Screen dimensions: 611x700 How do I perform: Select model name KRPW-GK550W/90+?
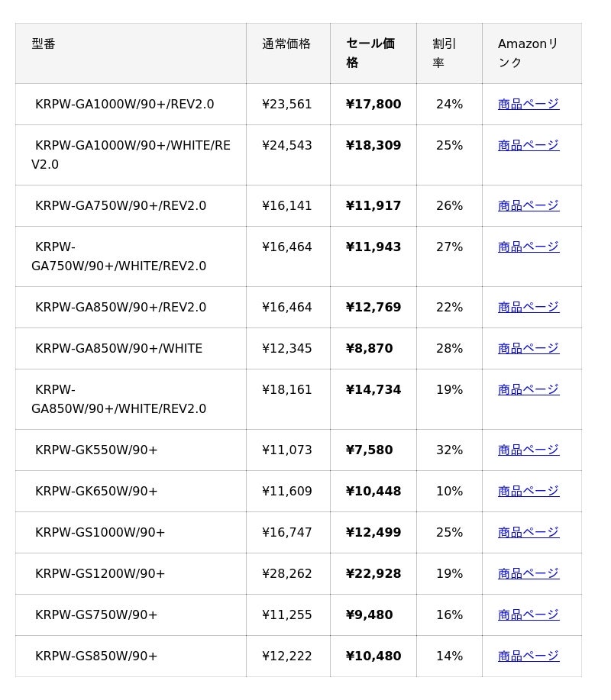coord(96,450)
